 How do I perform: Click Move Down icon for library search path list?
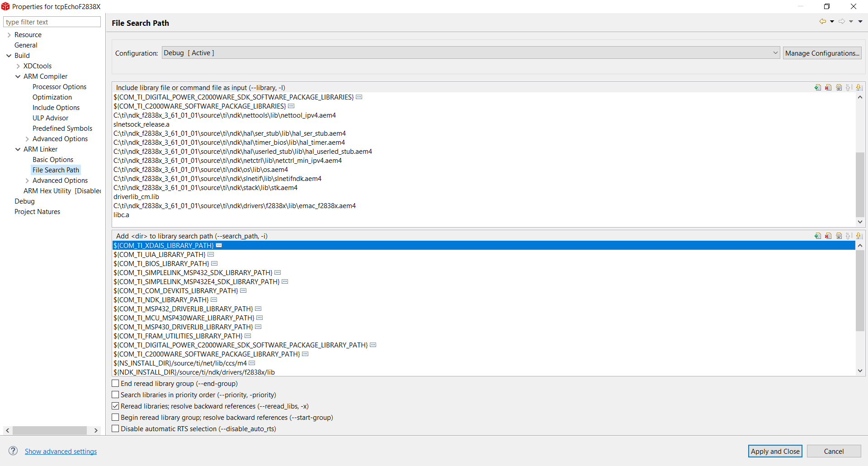(x=859, y=236)
